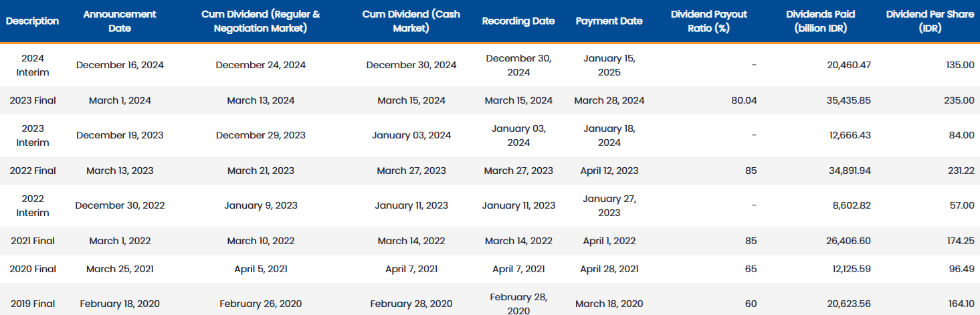Select the 2021 Final row label
980x315 pixels.
[33, 241]
